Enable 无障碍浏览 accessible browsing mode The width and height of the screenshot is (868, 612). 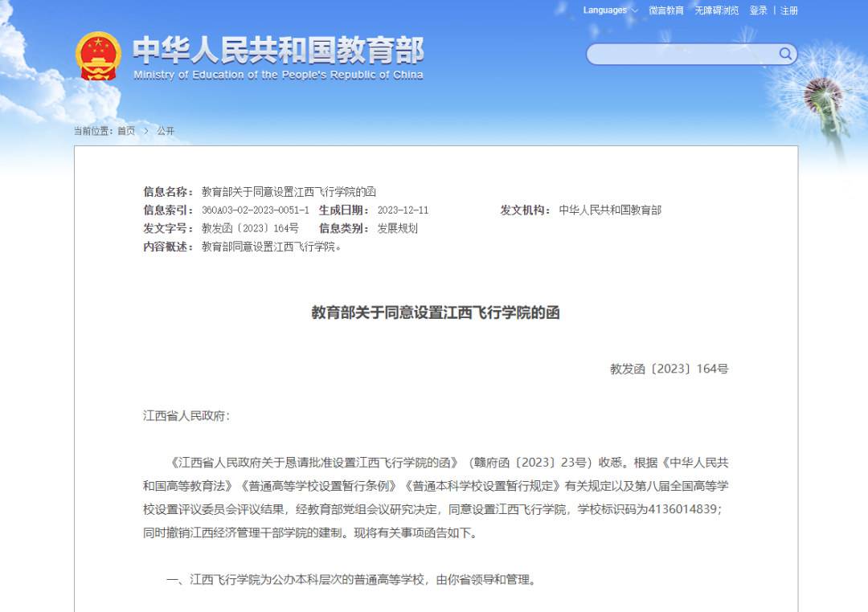(716, 10)
